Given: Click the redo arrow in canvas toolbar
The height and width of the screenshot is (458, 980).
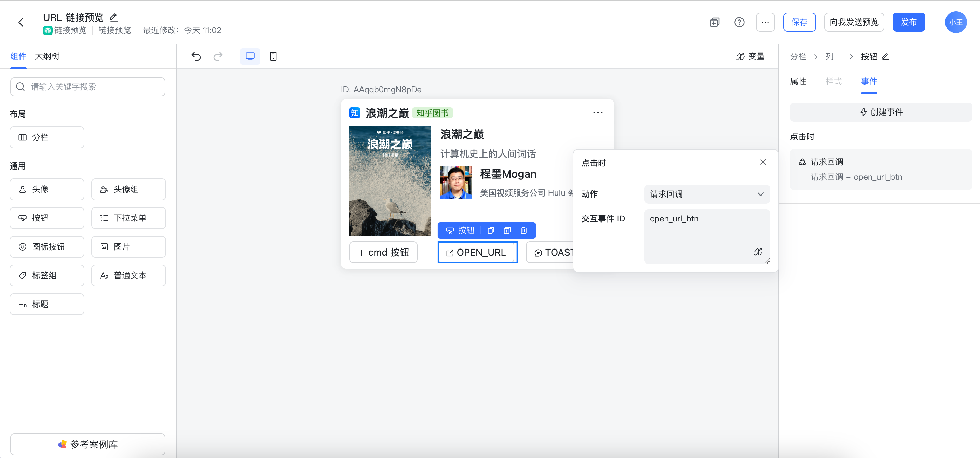Looking at the screenshot, I should tap(218, 57).
